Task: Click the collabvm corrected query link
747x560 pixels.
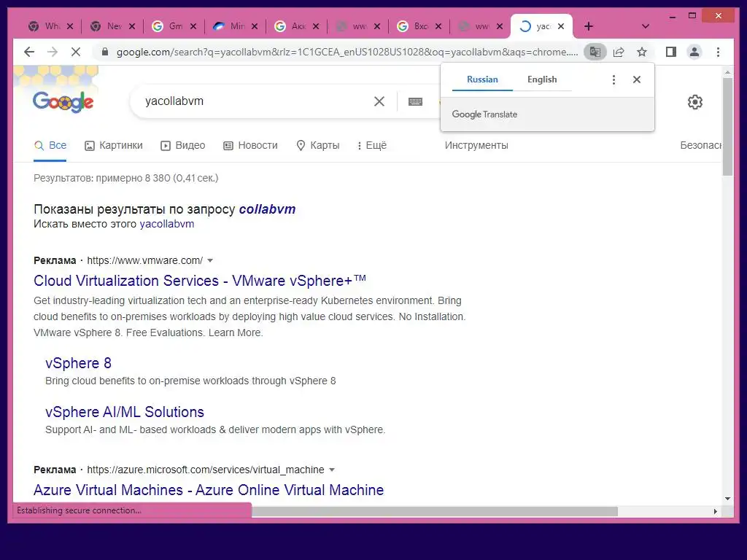Action: (x=267, y=209)
